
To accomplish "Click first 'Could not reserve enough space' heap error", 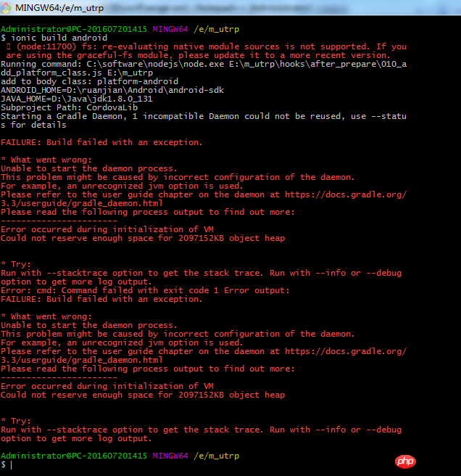I will coord(143,238).
